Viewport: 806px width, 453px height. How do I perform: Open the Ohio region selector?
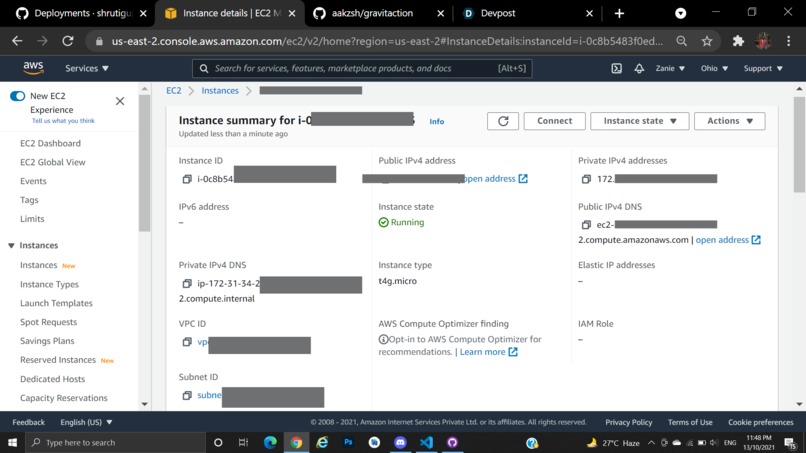coord(714,68)
